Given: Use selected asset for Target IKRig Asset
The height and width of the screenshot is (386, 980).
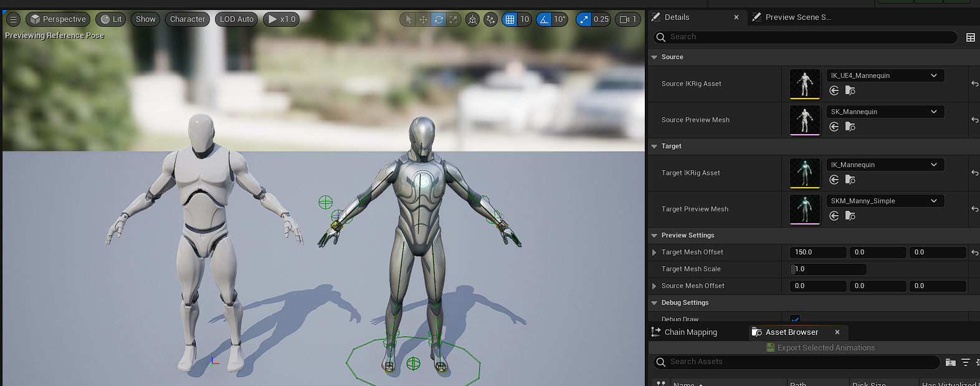Looking at the screenshot, I should (834, 180).
